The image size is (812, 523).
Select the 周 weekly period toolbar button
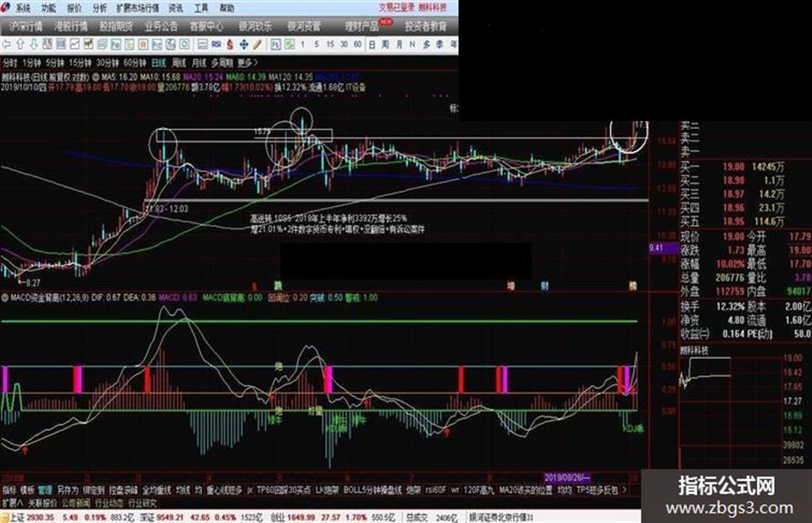(x=385, y=45)
